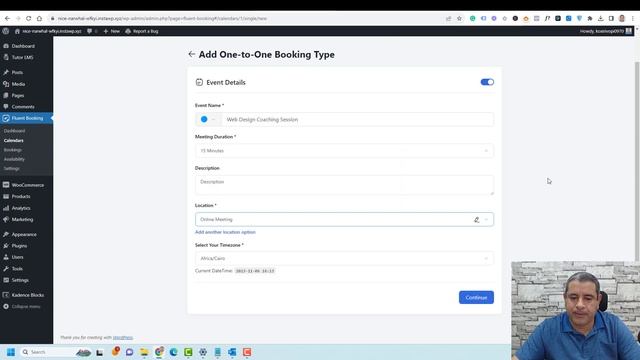Click the WordPress logo in admin bar
The width and height of the screenshot is (640, 360).
pyautogui.click(x=6, y=31)
